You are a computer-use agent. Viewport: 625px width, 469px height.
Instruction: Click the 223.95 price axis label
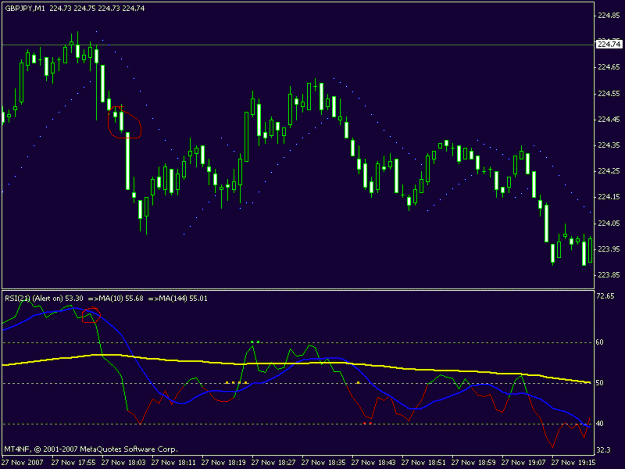[609, 249]
